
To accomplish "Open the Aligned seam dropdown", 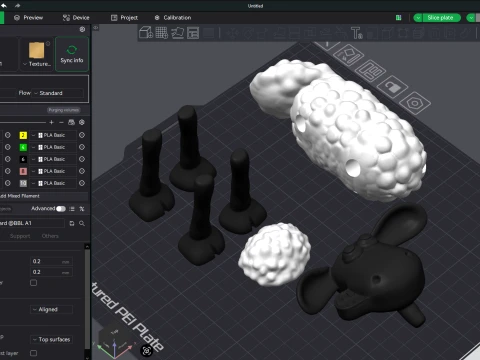I will (x=52, y=309).
